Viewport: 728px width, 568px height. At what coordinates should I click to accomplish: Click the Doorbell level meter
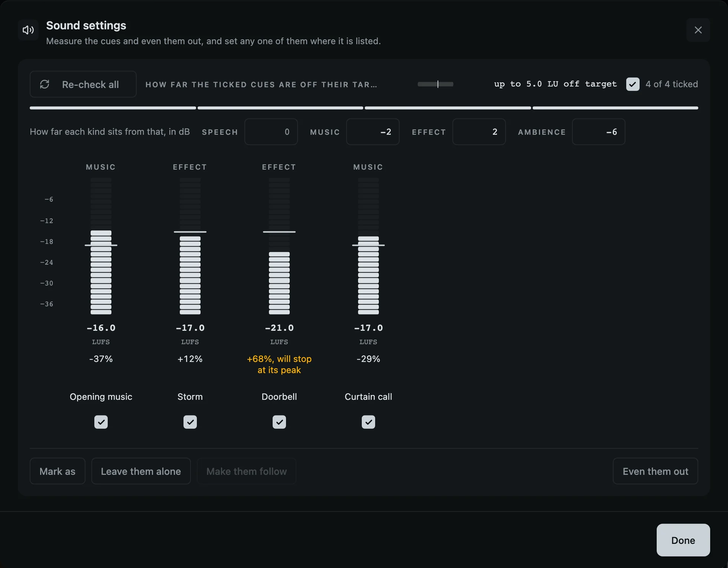click(x=279, y=246)
